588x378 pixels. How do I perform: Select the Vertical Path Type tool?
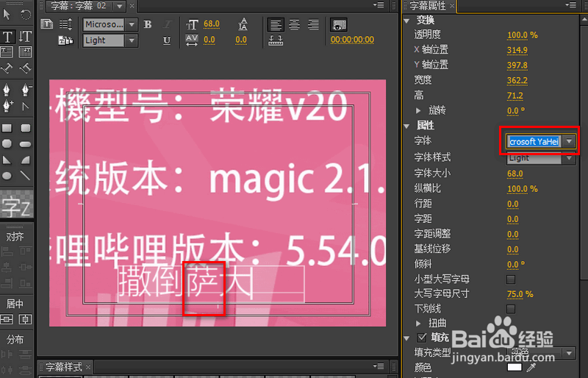pos(25,68)
